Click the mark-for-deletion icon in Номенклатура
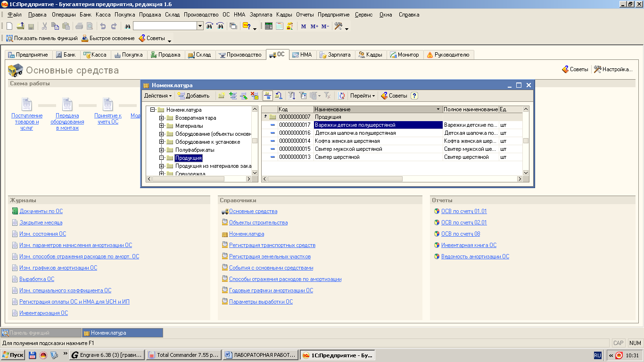Image resolution: width=644 pixels, height=362 pixels. 255,96
